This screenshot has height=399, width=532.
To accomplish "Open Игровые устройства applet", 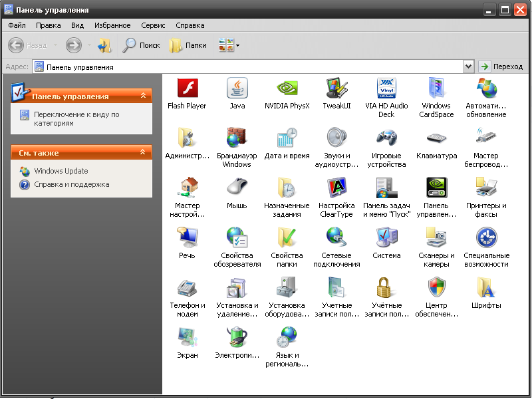I will pyautogui.click(x=386, y=148).
